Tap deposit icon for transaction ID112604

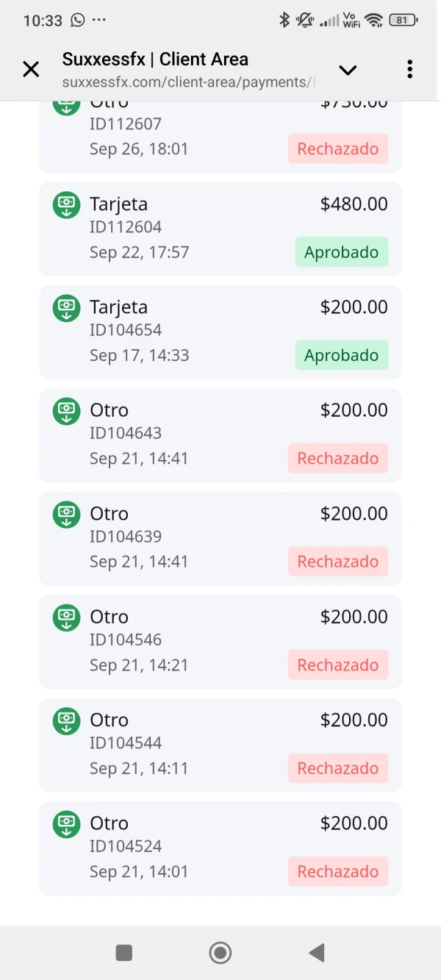[x=67, y=204]
